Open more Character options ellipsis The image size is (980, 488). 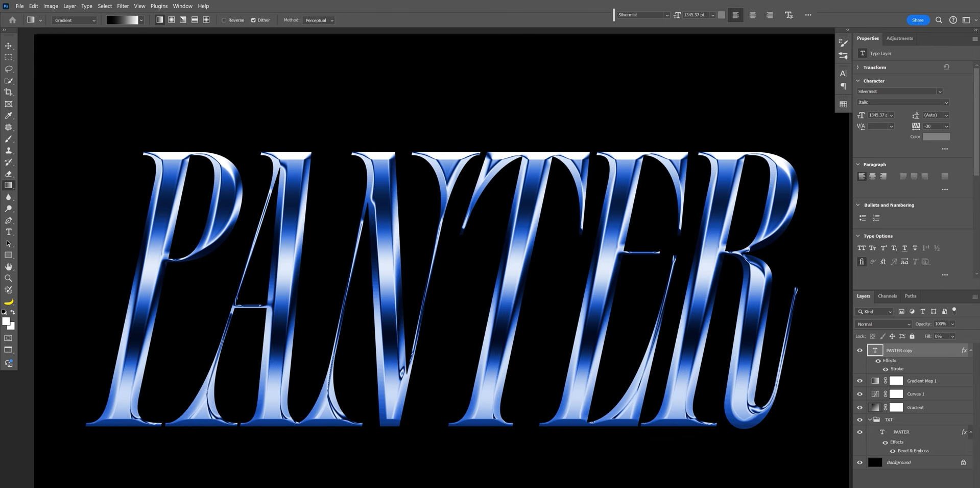945,149
